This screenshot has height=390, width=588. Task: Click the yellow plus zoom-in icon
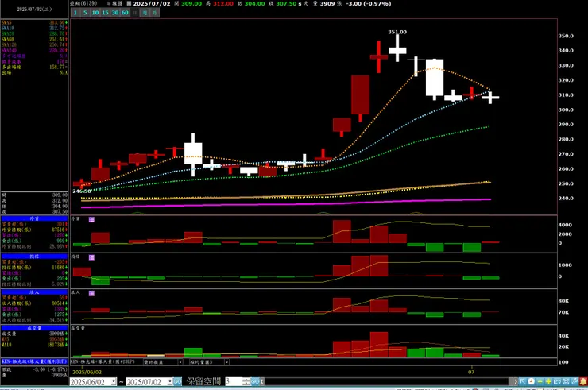pyautogui.click(x=548, y=382)
